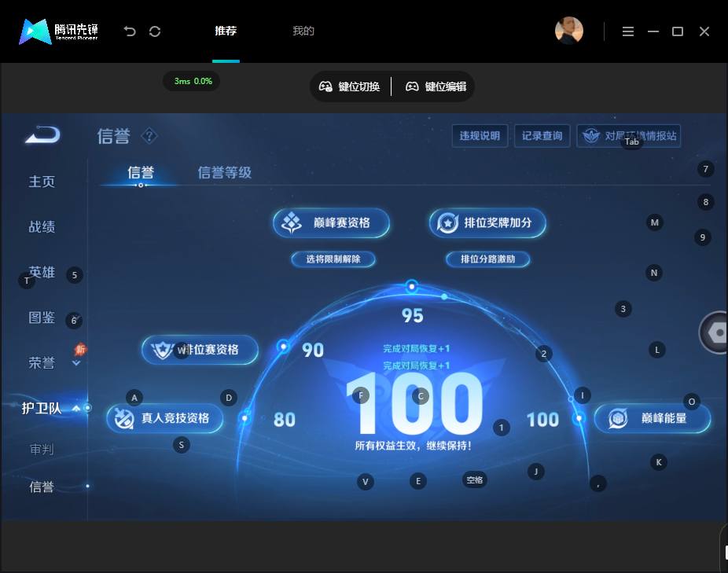Viewport: 728px width, 573px height.
Task: Click the 巅峰赛资格 badge
Action: (331, 223)
